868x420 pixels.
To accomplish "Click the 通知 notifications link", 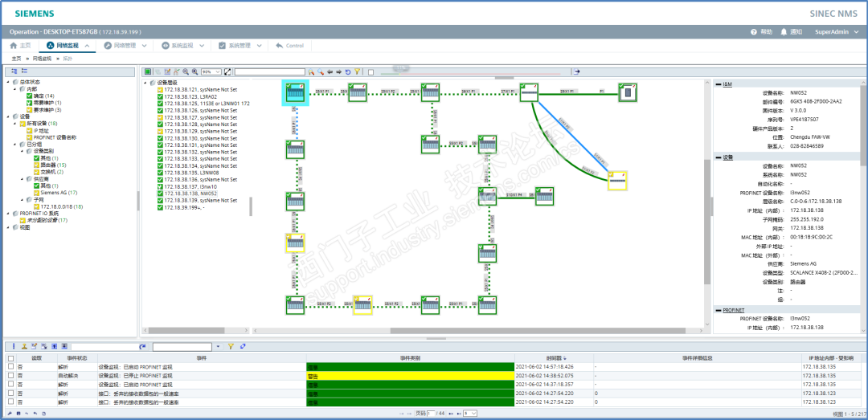I will click(x=796, y=32).
